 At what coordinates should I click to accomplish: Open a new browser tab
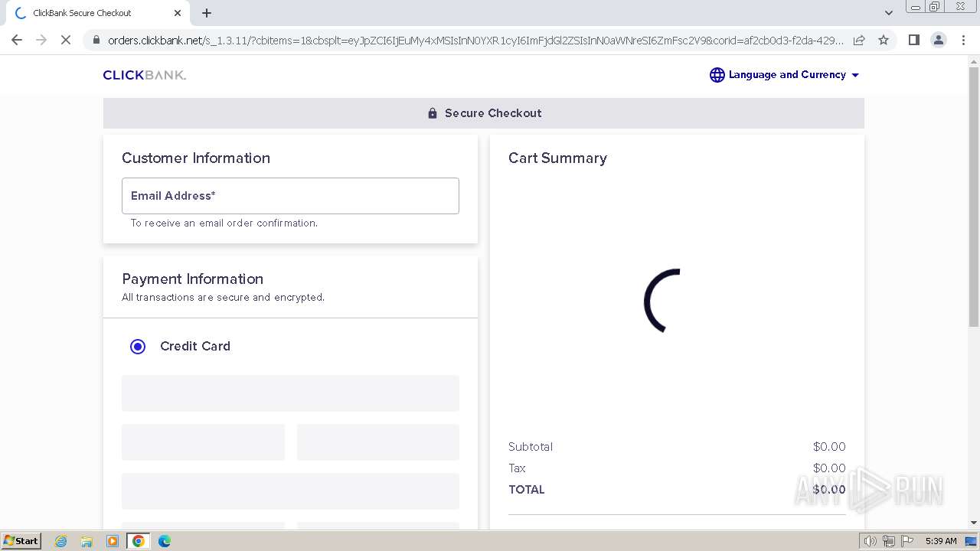[x=207, y=13]
